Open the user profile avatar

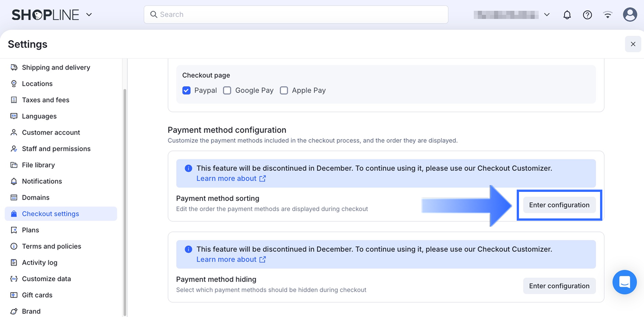point(630,15)
